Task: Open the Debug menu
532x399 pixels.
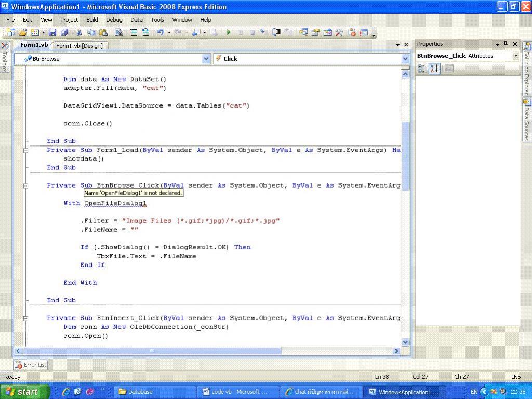Action: [x=114, y=20]
